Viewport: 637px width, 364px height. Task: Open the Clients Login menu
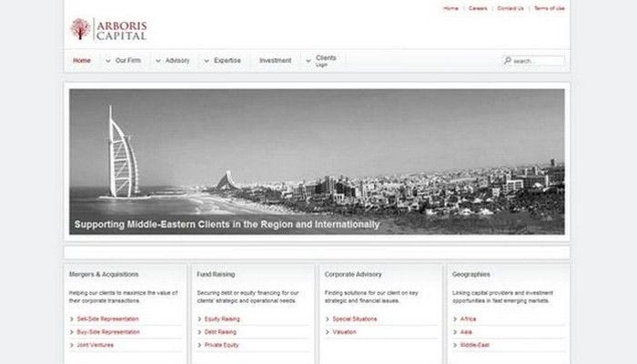tap(325, 60)
